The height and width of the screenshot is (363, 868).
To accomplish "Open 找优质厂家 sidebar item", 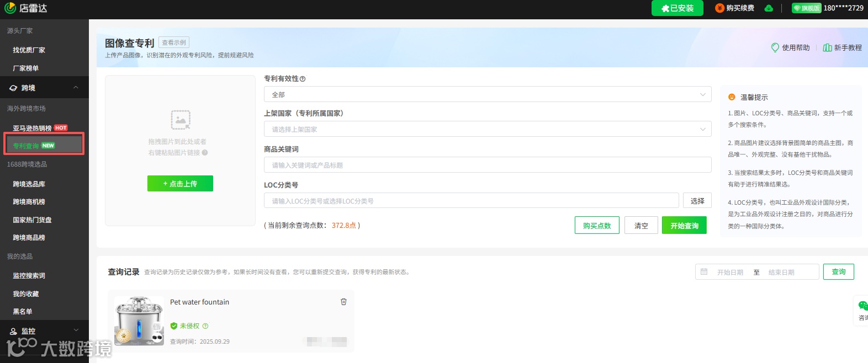I will 29,50.
